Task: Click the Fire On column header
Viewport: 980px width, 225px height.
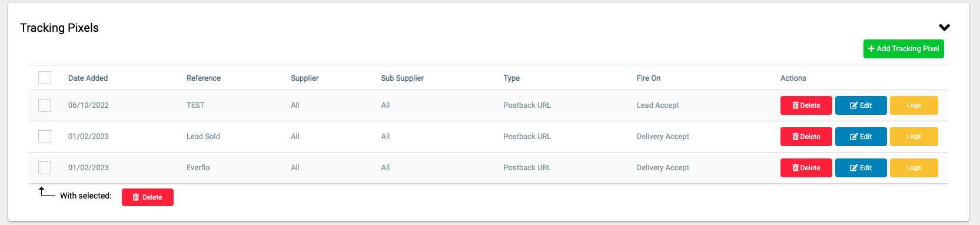Action: (649, 78)
